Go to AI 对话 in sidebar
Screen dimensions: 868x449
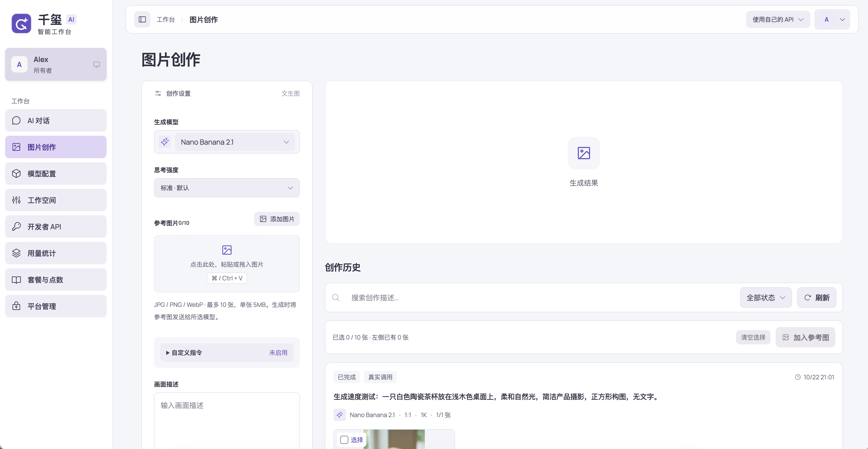point(56,121)
